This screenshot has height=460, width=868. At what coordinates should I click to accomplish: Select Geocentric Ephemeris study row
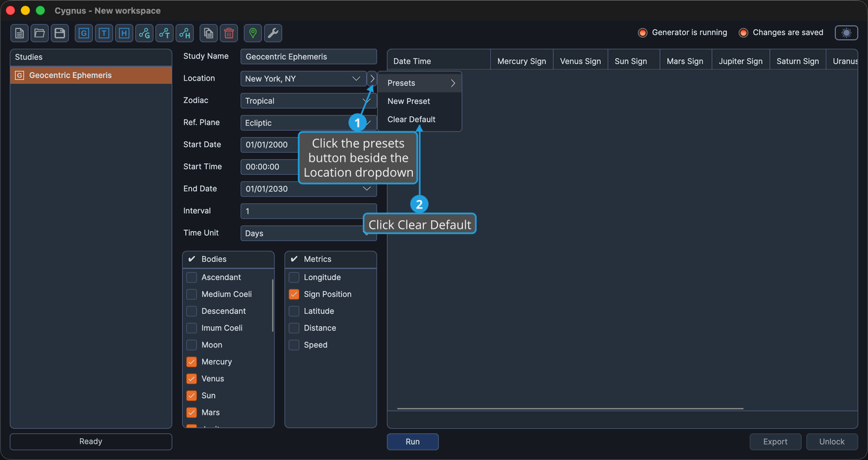[x=91, y=75]
